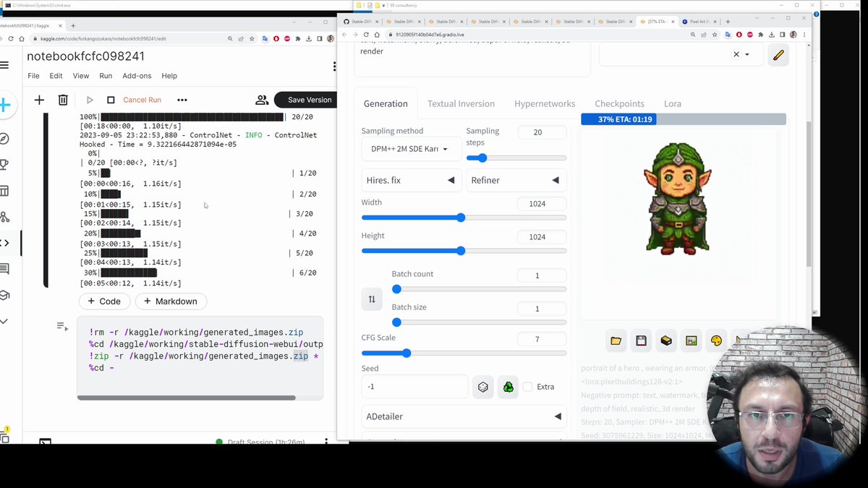Delete the cell using trash icon
This screenshot has width=868, height=488.
click(63, 100)
